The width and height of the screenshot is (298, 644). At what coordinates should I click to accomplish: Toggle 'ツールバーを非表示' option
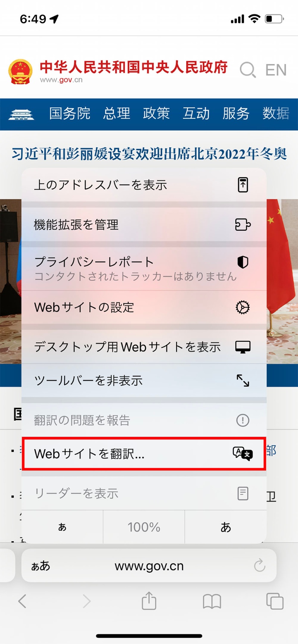click(x=144, y=380)
